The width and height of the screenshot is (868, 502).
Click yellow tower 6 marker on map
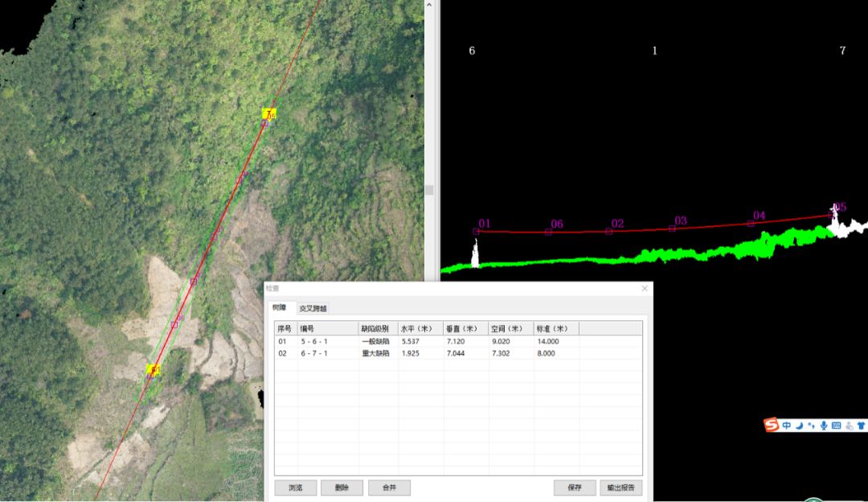153,370
